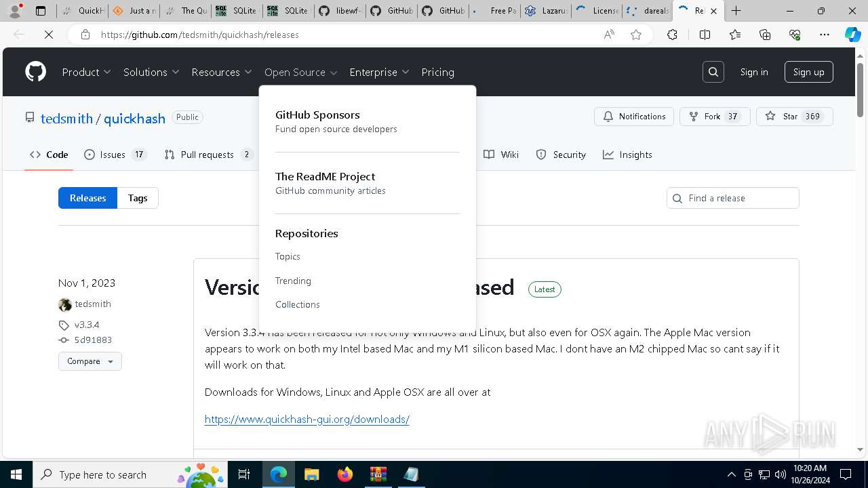Switch to Tags view

coord(138,198)
